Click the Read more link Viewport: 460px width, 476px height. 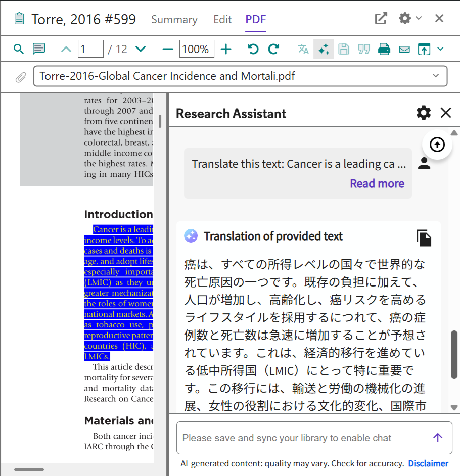pyautogui.click(x=377, y=183)
